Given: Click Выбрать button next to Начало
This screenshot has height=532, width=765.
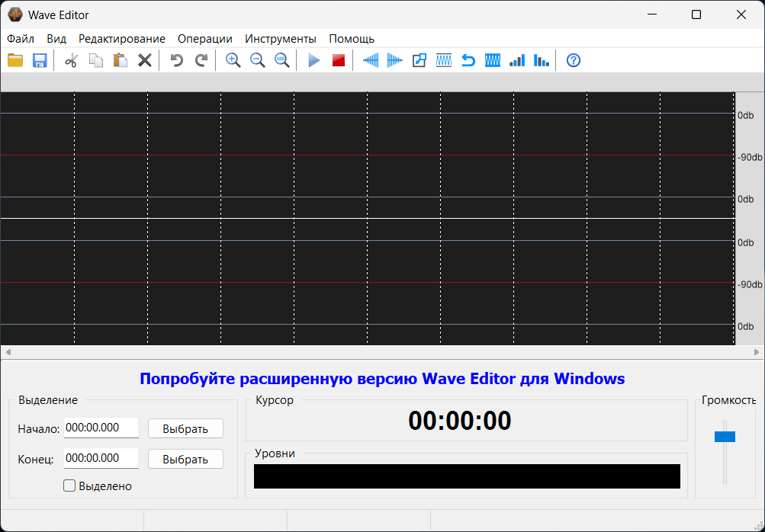Looking at the screenshot, I should point(185,428).
